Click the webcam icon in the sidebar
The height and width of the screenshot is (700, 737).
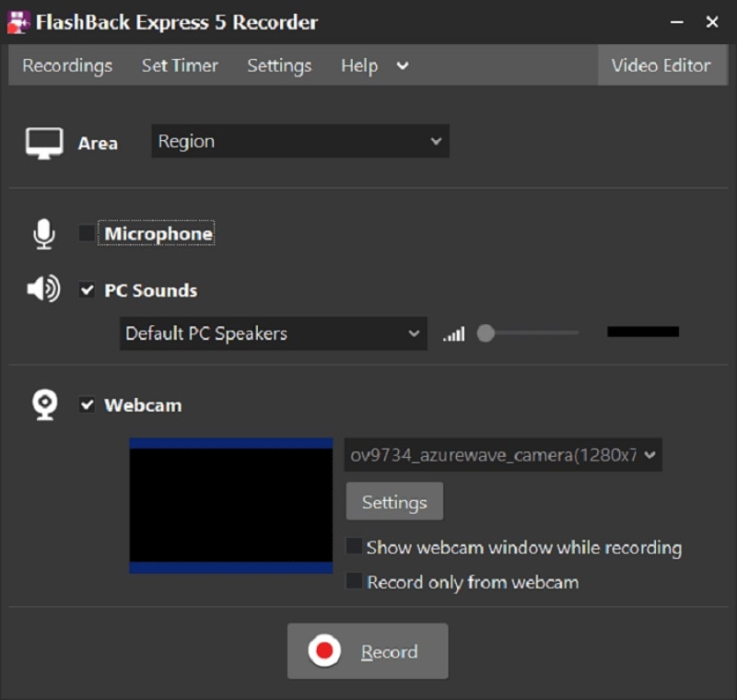(42, 403)
